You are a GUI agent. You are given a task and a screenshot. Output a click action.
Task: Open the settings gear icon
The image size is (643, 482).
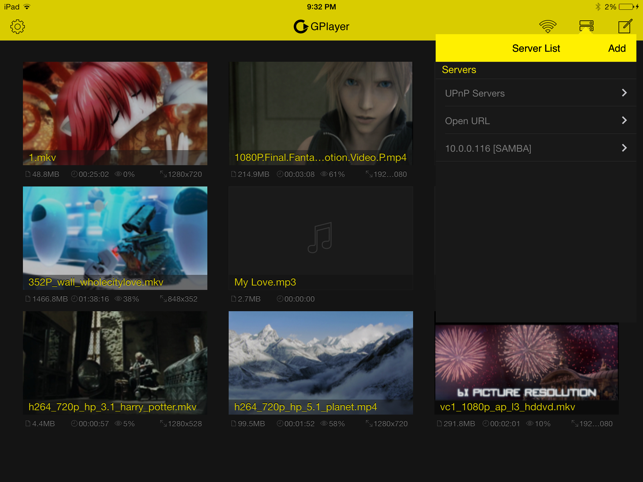(x=17, y=27)
